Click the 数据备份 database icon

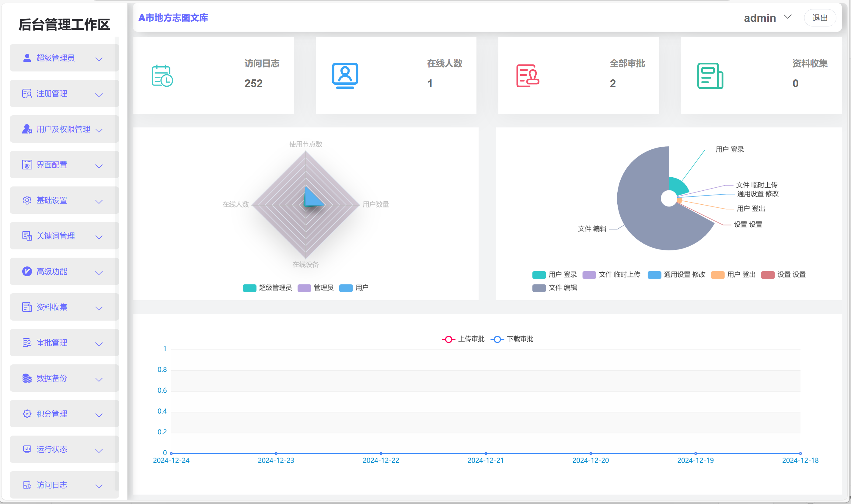click(x=27, y=378)
